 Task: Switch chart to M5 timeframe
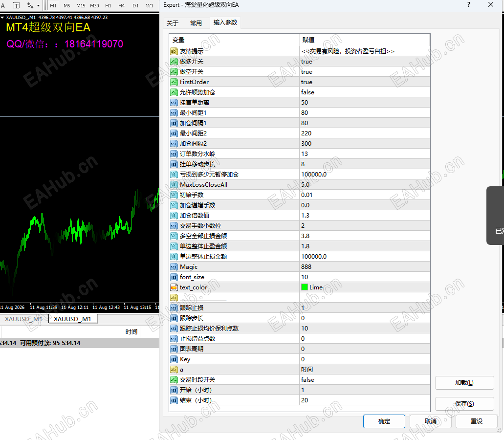tap(67, 5)
